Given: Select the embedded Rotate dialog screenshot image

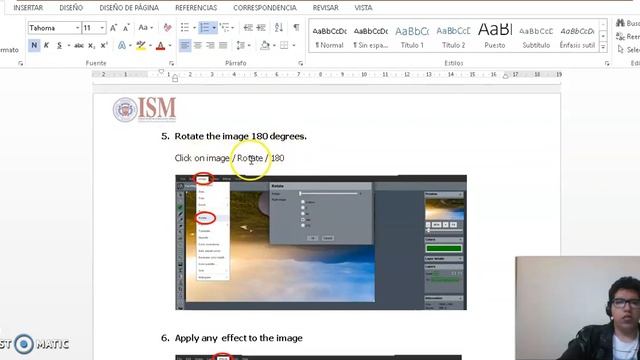Looking at the screenshot, I should coord(321,242).
